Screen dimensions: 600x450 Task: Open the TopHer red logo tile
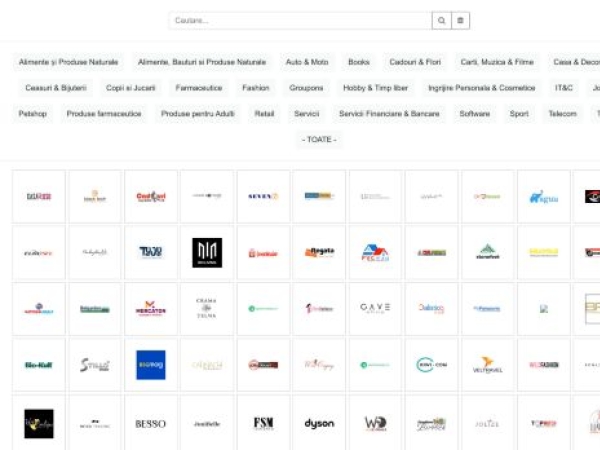coord(544,423)
